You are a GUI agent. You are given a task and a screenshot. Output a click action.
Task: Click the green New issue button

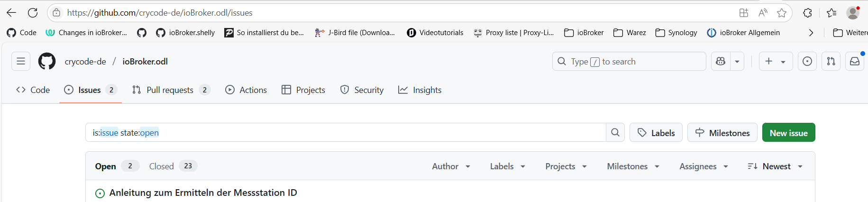(788, 133)
